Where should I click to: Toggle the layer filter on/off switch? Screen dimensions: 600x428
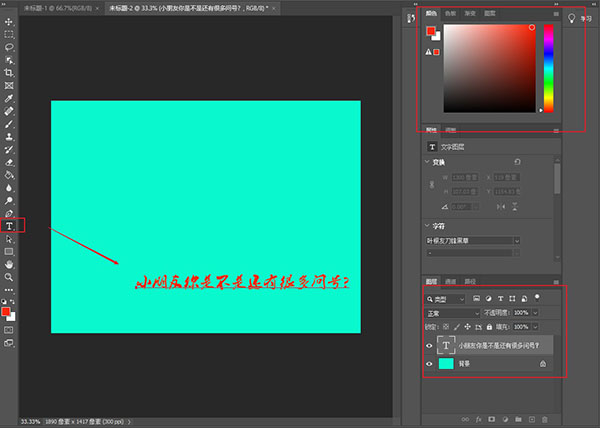(537, 298)
